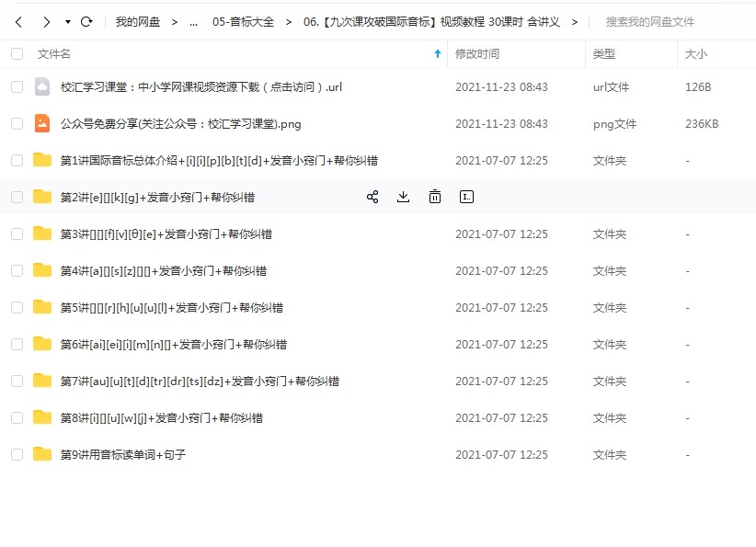Image resolution: width=756 pixels, height=547 pixels.
Task: Click the forward navigation arrow
Action: tap(46, 21)
